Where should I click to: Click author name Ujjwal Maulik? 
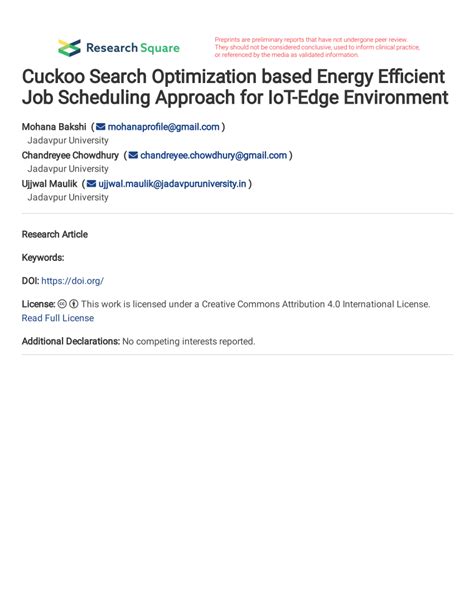coord(49,184)
